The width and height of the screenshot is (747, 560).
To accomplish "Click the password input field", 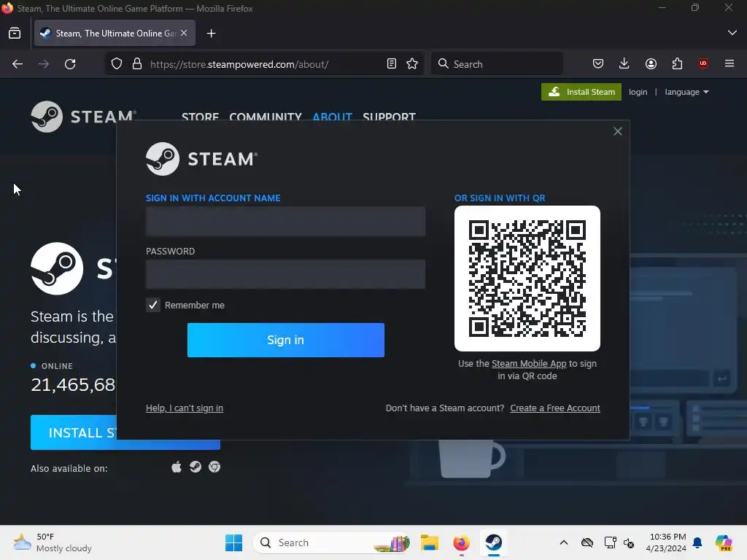I will click(285, 274).
